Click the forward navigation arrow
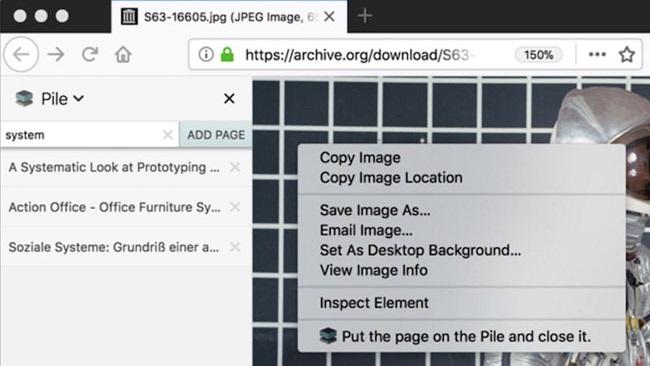Screen dimensions: 650x366 pos(56,54)
